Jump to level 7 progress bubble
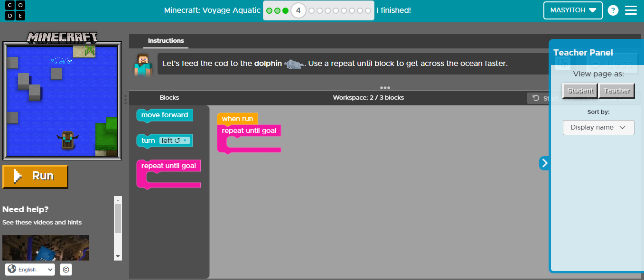 [328, 10]
